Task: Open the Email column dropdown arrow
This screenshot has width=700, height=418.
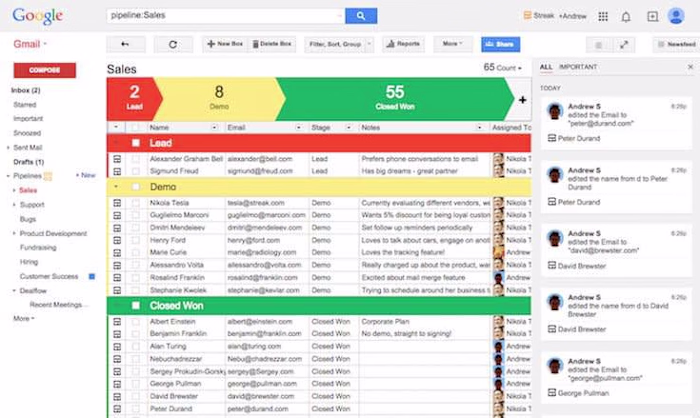Action: 298,128
